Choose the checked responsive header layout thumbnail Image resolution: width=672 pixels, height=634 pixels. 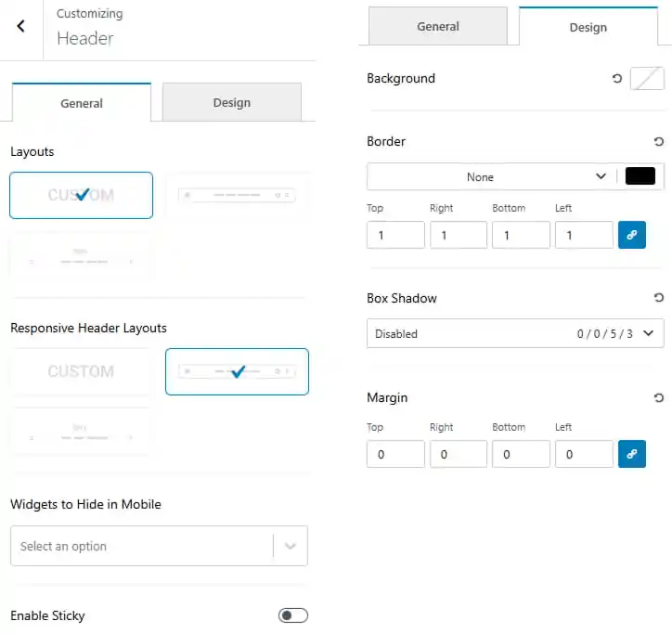(237, 371)
